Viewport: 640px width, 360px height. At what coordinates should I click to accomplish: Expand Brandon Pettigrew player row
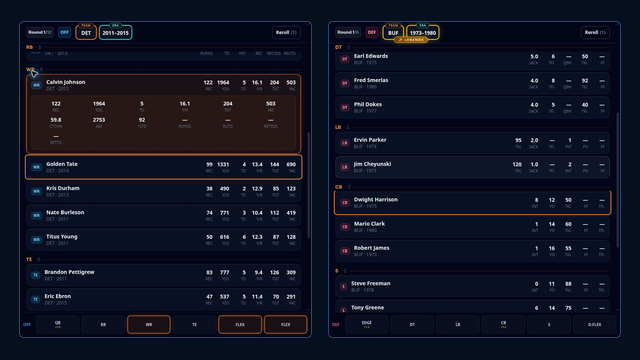[x=164, y=275]
